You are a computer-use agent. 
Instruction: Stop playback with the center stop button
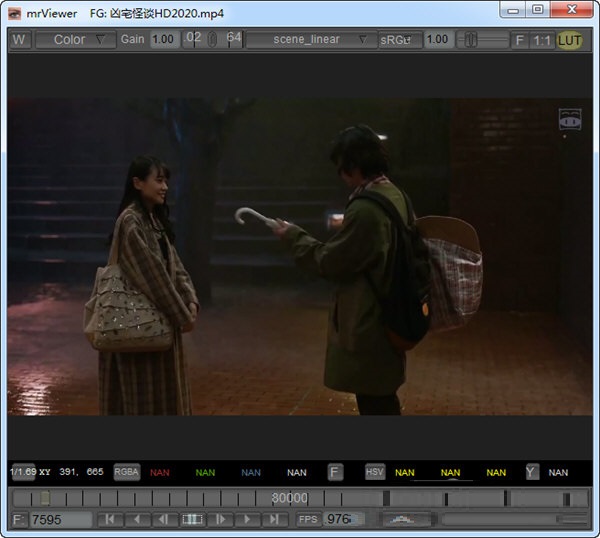point(192,519)
